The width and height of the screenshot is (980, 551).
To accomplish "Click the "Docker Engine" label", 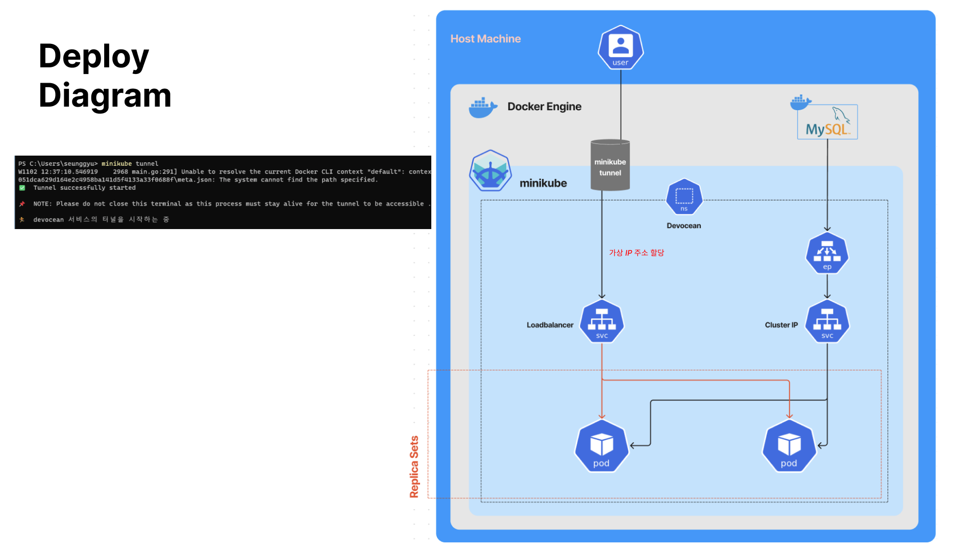I will [x=544, y=107].
